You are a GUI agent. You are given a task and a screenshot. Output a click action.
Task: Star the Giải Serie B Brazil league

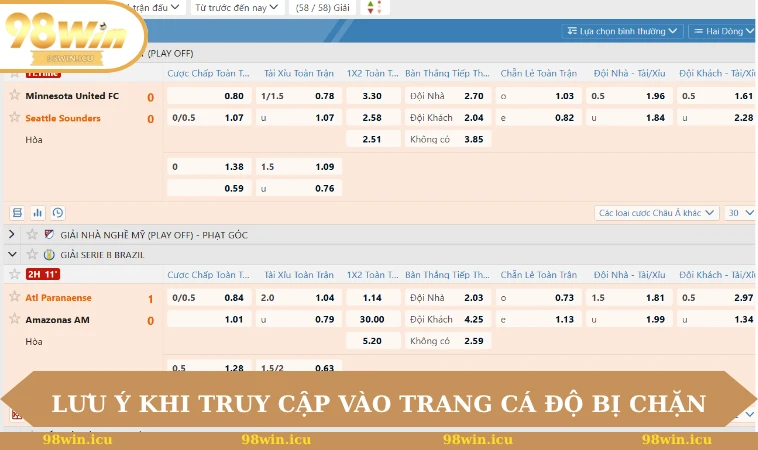point(32,254)
